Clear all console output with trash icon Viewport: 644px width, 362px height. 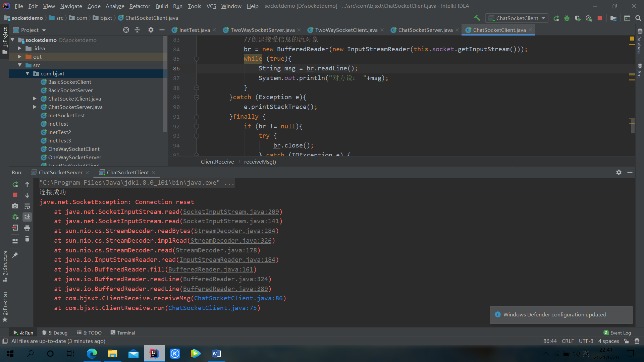pos(27,239)
